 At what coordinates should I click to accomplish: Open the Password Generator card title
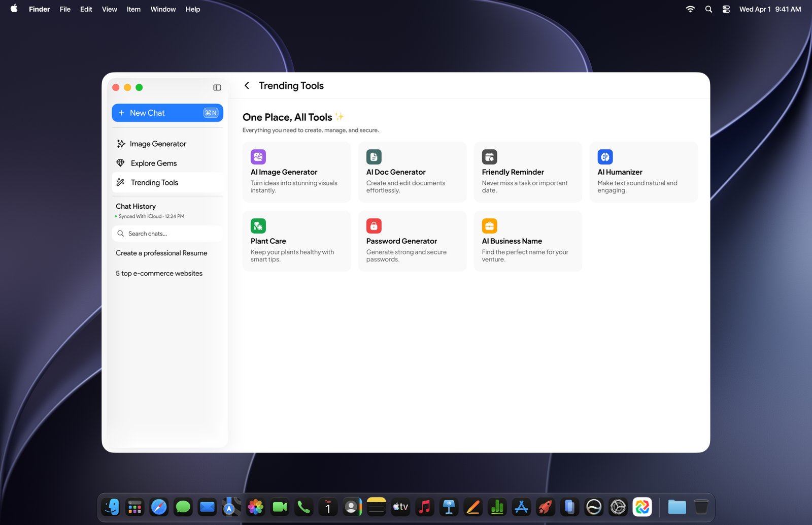tap(401, 241)
